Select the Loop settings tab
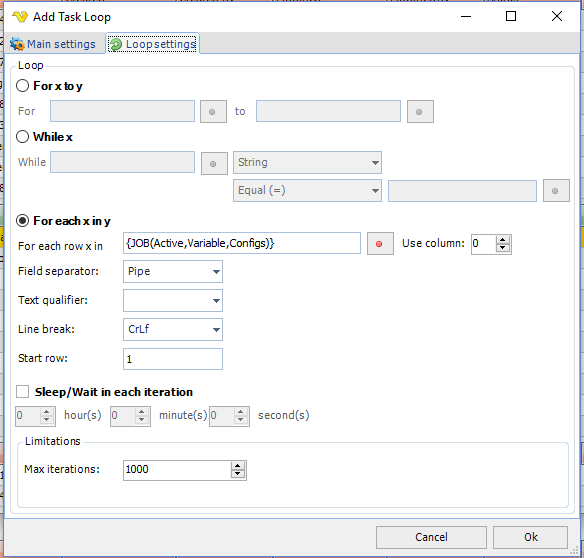 [153, 44]
